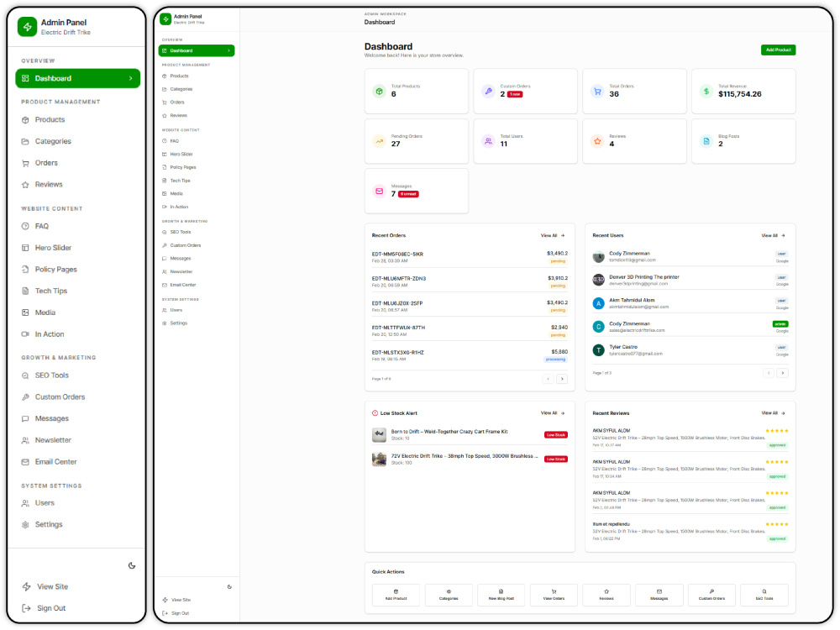Viewport: 840px width, 630px height.
Task: Click Born to Drift product thumbnail in Low Stock
Action: click(x=380, y=434)
